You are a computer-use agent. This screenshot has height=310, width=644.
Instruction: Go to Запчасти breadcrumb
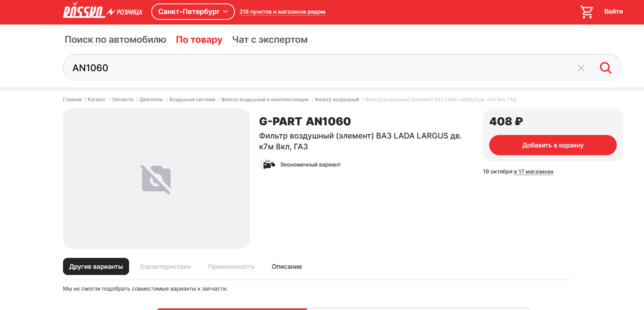tap(122, 100)
